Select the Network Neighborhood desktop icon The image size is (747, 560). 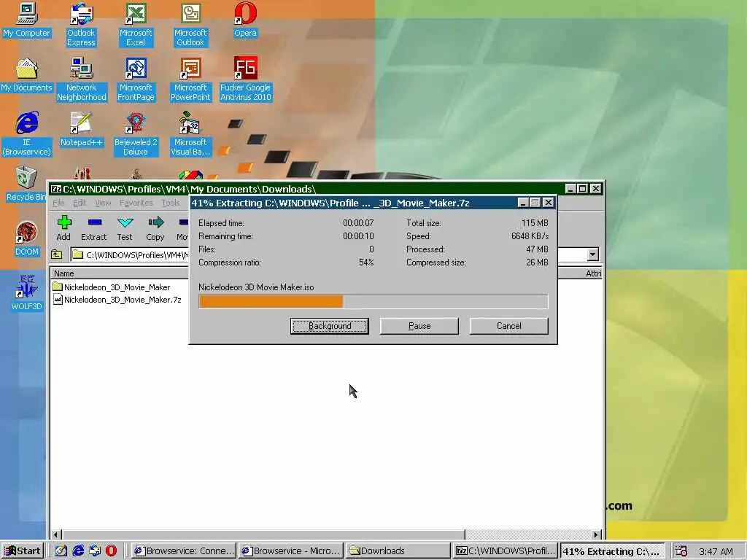pyautogui.click(x=82, y=79)
